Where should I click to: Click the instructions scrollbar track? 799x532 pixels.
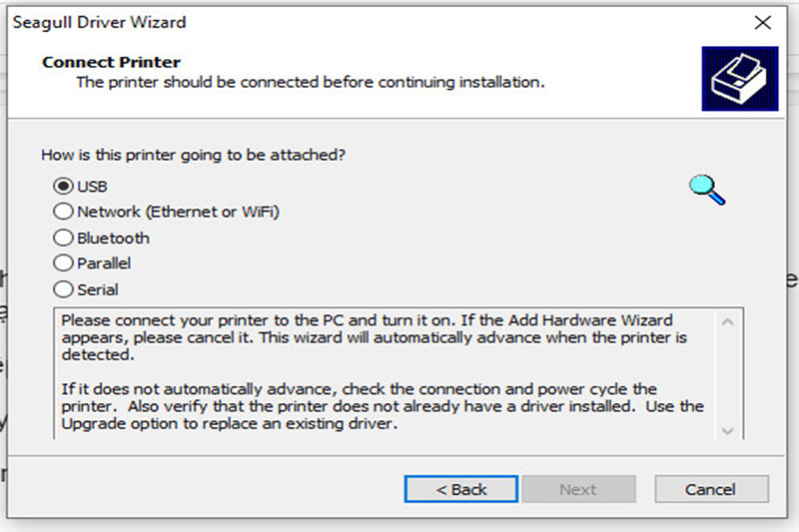728,376
